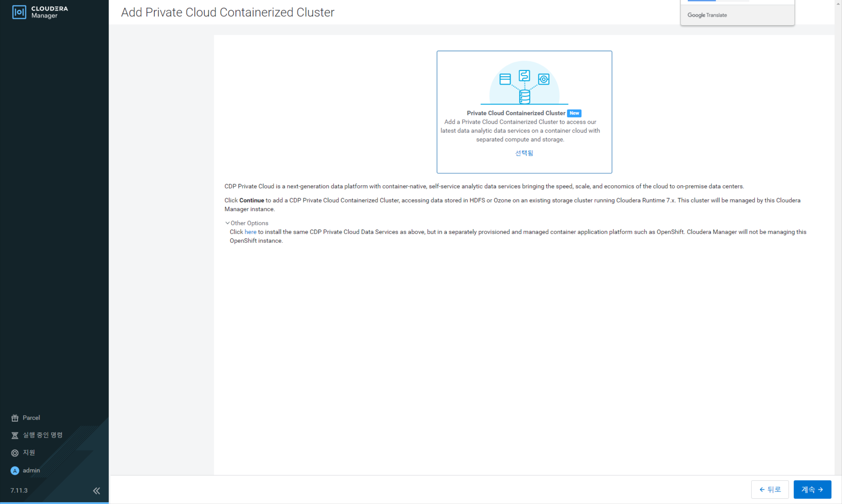This screenshot has width=842, height=504.
Task: Click the Add Private Cloud Containerized Cluster heading
Action: (228, 12)
